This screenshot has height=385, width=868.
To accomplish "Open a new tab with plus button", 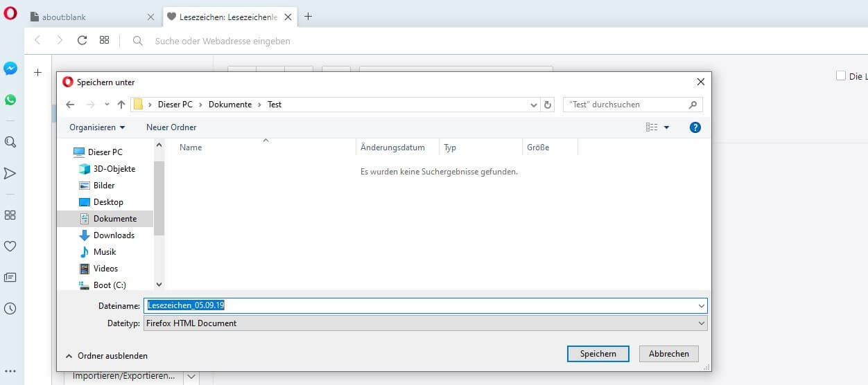I will (x=309, y=17).
